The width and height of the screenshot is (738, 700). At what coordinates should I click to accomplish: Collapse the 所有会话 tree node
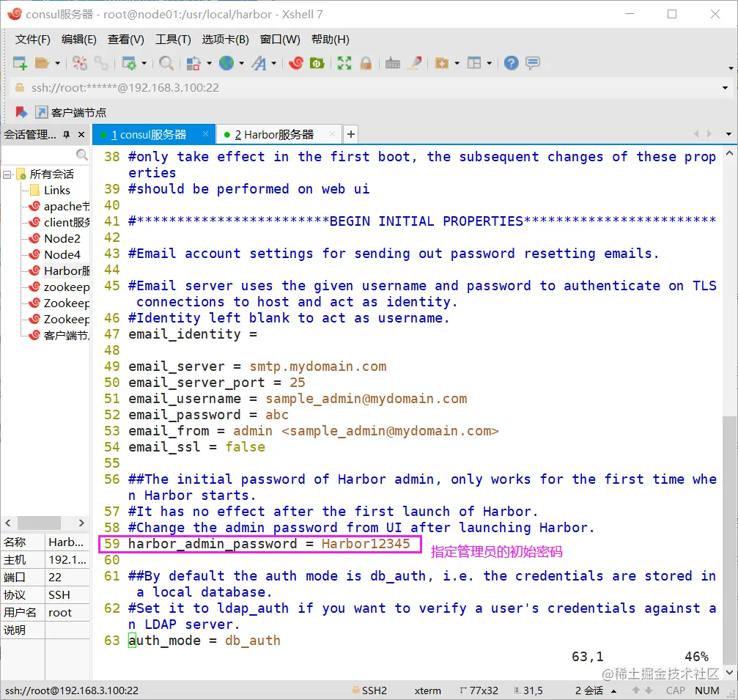(7, 174)
